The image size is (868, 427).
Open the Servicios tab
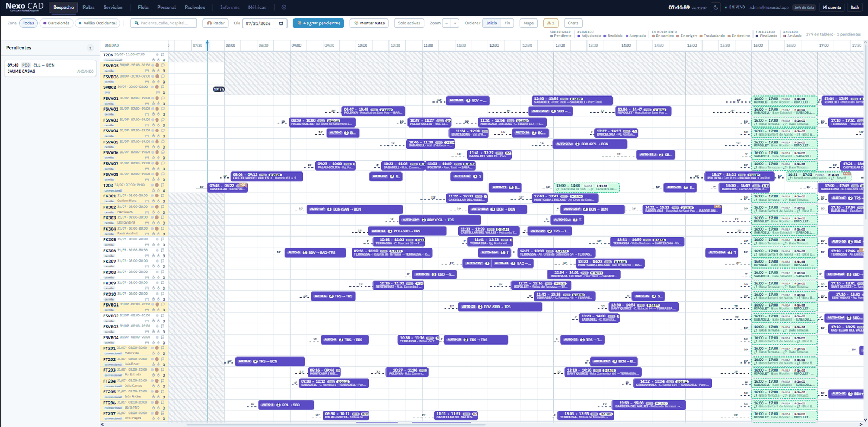(113, 8)
